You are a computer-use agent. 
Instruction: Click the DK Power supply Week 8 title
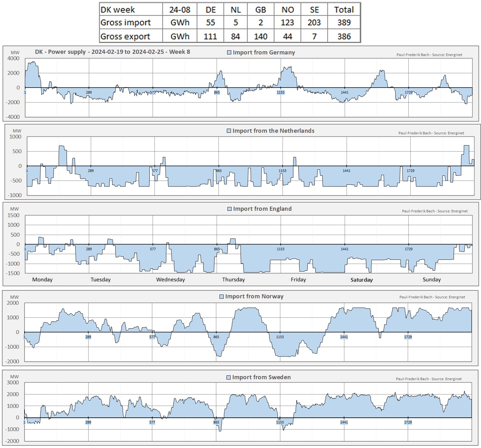click(x=112, y=52)
